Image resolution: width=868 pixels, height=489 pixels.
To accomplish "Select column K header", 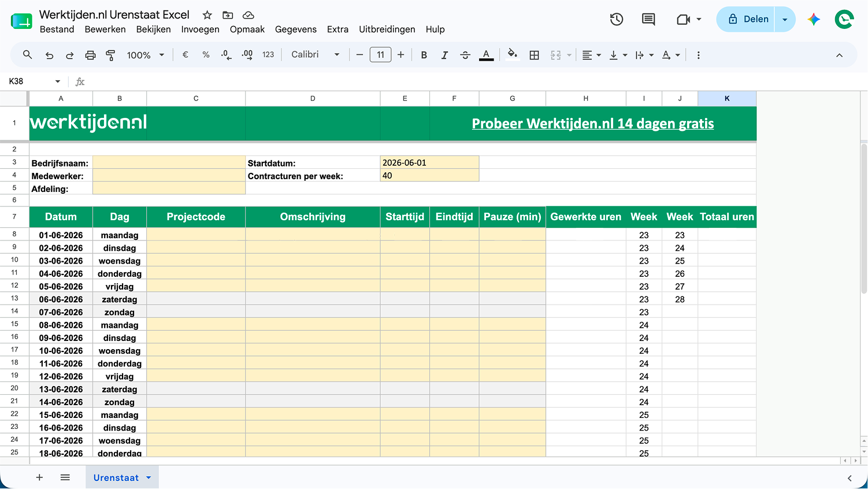I will (x=727, y=98).
